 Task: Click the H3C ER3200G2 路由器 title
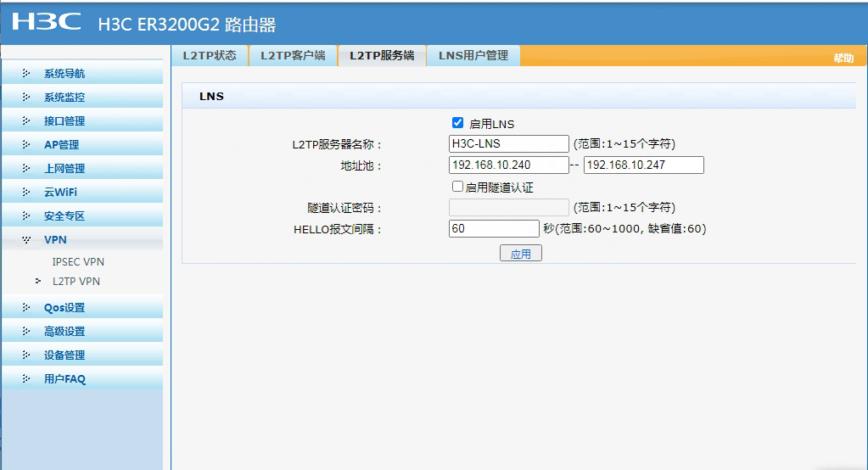click(188, 25)
